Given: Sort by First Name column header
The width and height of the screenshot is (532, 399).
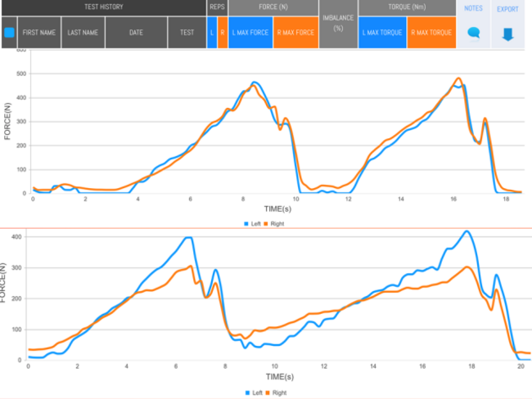Looking at the screenshot, I should coord(39,33).
